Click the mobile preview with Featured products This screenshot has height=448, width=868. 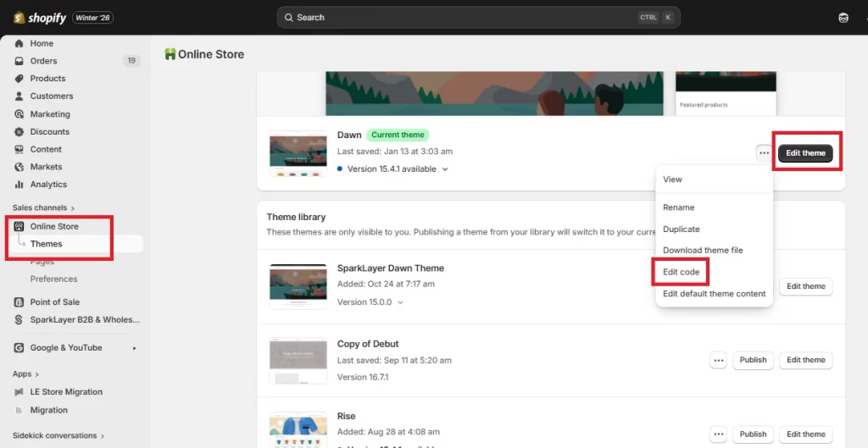pyautogui.click(x=726, y=93)
